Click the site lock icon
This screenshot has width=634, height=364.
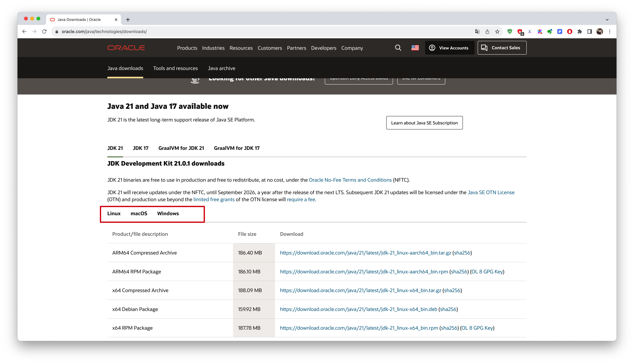pyautogui.click(x=57, y=32)
